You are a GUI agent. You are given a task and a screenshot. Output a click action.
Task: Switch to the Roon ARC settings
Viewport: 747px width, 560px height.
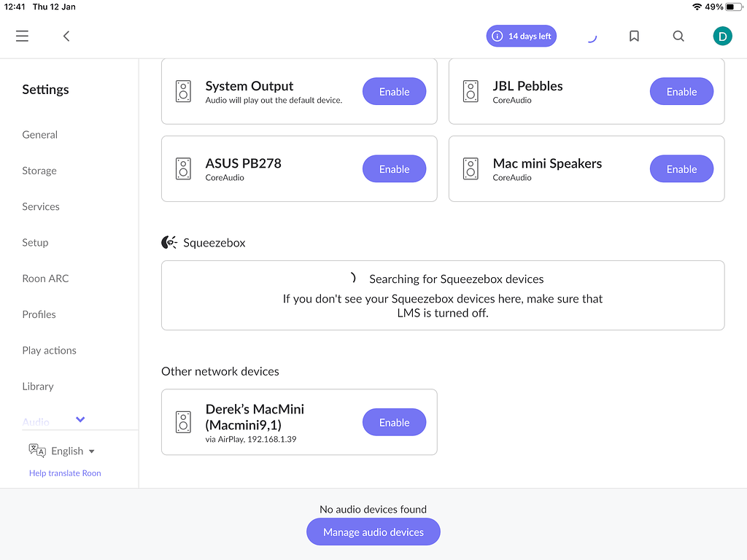pos(45,279)
